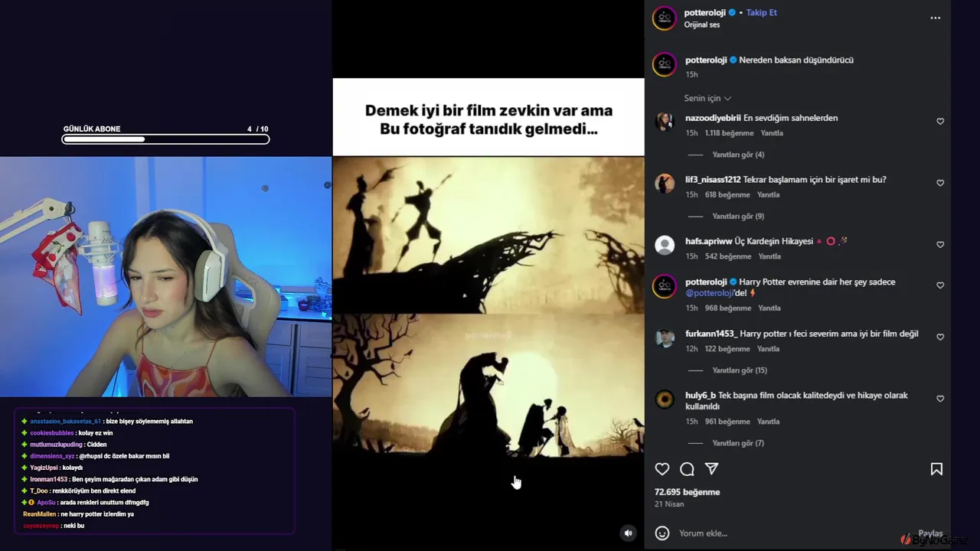Like hafs.apriww's comment
Image resolution: width=980 pixels, height=551 pixels.
940,245
